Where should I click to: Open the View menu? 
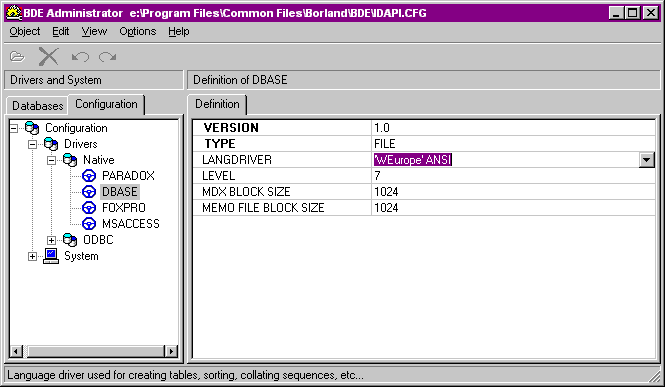(x=94, y=31)
